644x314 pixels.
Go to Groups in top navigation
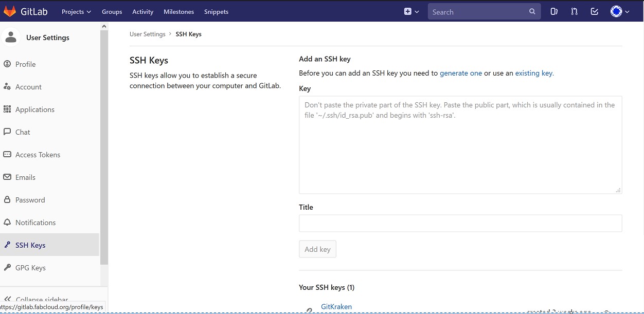(112, 12)
